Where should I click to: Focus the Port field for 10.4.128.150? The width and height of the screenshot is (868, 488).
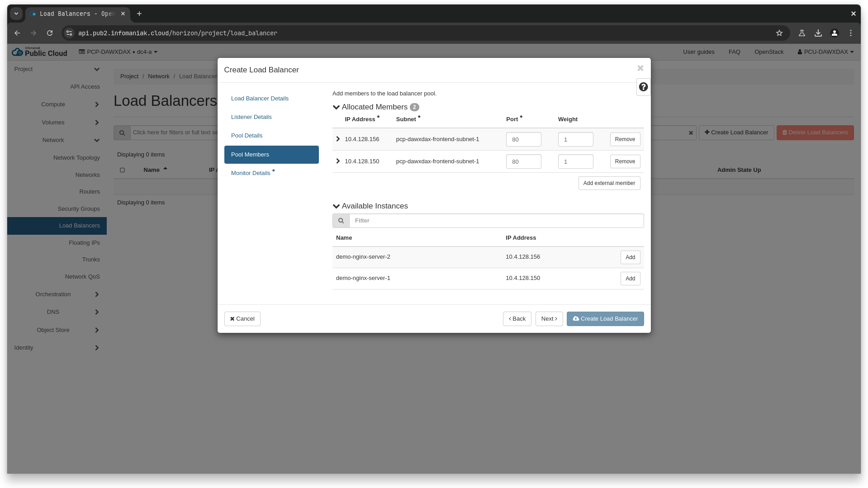pyautogui.click(x=523, y=161)
